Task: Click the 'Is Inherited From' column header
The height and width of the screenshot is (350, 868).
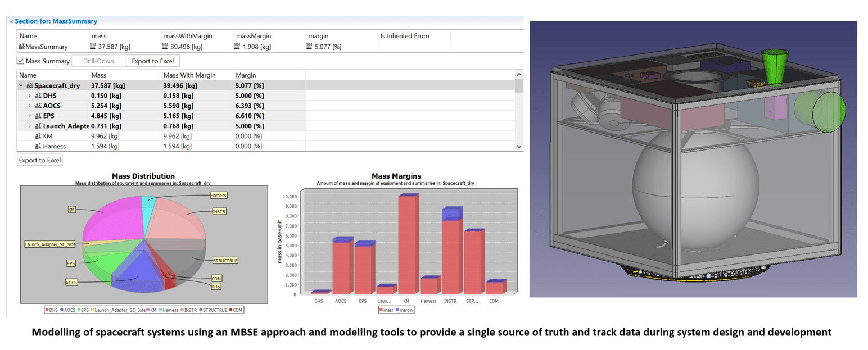Action: click(x=405, y=36)
